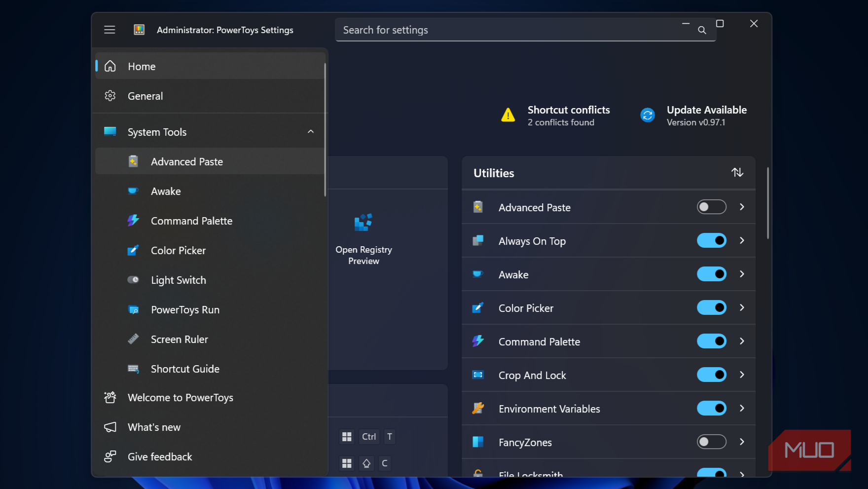
Task: Click the Ctrl key in shortcut row
Action: point(369,436)
